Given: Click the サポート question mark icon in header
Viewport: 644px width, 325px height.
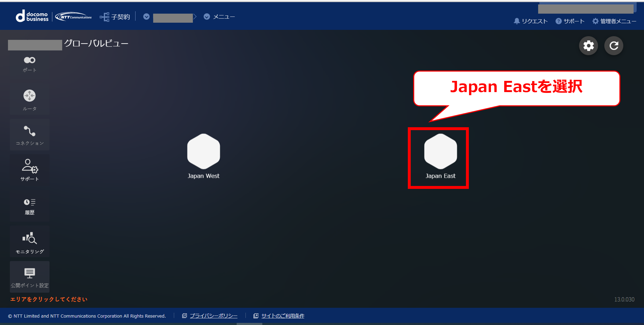Looking at the screenshot, I should point(559,21).
